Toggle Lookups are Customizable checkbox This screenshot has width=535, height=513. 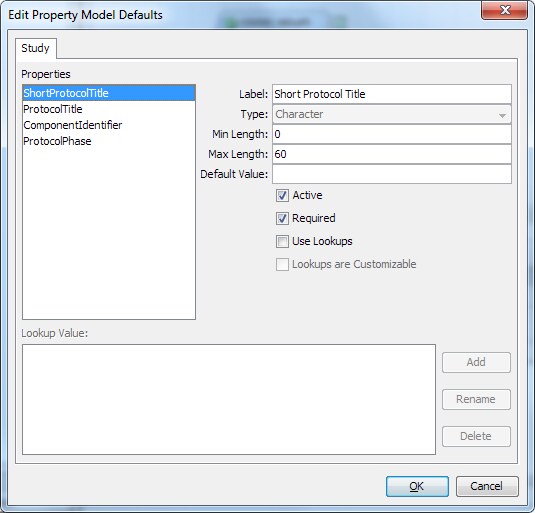[x=282, y=264]
